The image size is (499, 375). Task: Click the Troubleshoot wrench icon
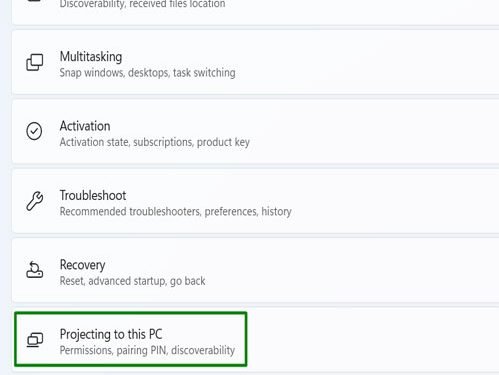pyautogui.click(x=35, y=201)
